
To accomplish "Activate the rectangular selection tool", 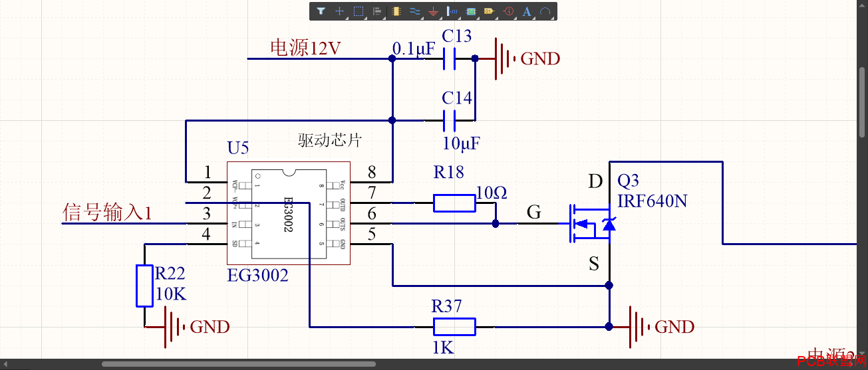I will point(359,11).
